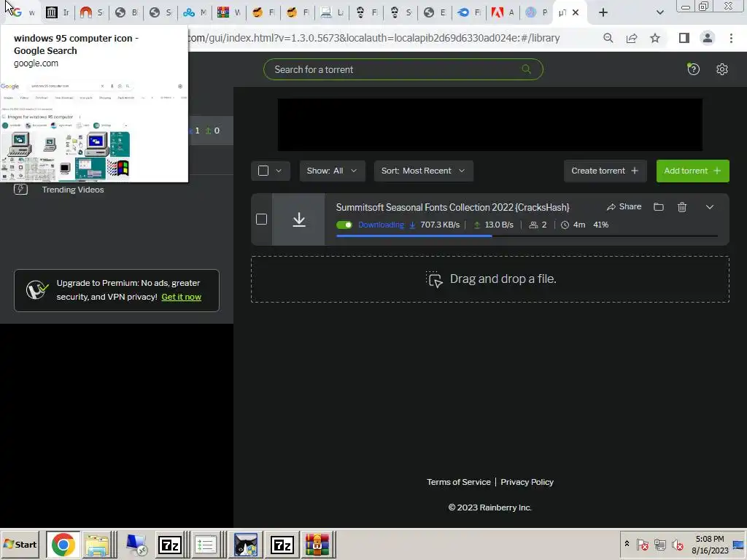This screenshot has height=560, width=747.
Task: Click the green Add torrent button
Action: coord(692,171)
